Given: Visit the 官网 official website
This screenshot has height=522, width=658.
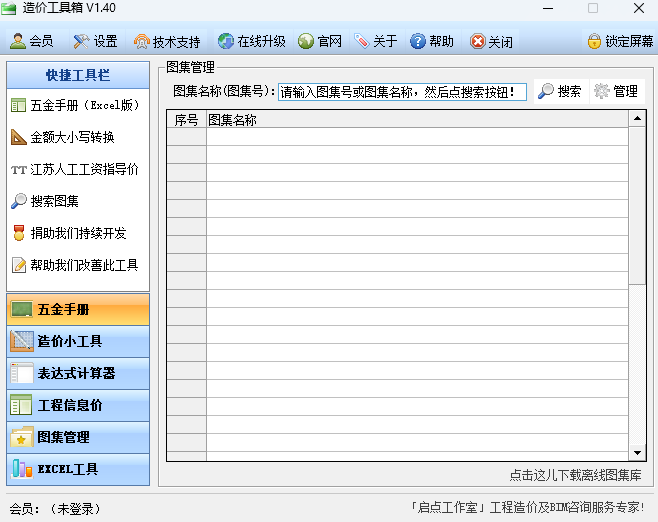Looking at the screenshot, I should 320,41.
